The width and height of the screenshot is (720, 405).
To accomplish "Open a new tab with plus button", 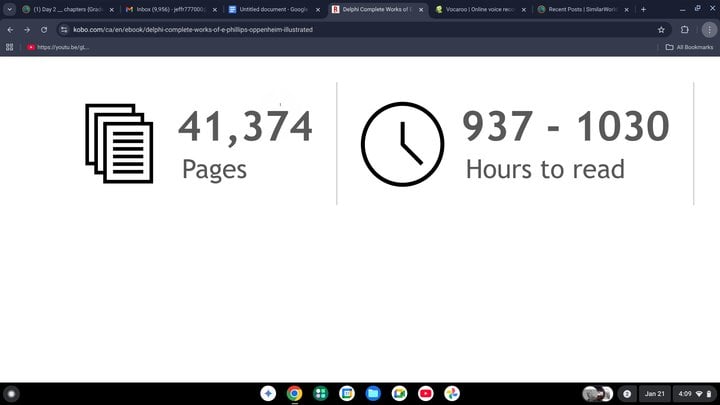I will coord(643,9).
